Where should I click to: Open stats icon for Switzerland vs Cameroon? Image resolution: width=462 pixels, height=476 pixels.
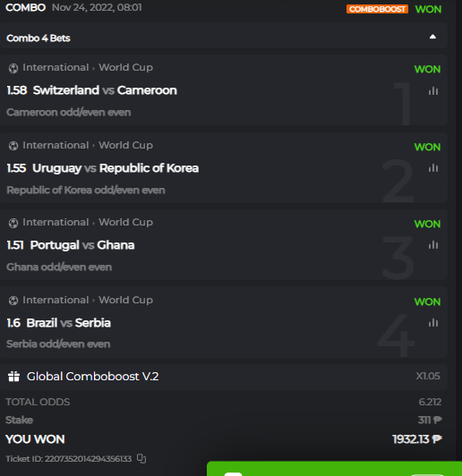pos(433,90)
